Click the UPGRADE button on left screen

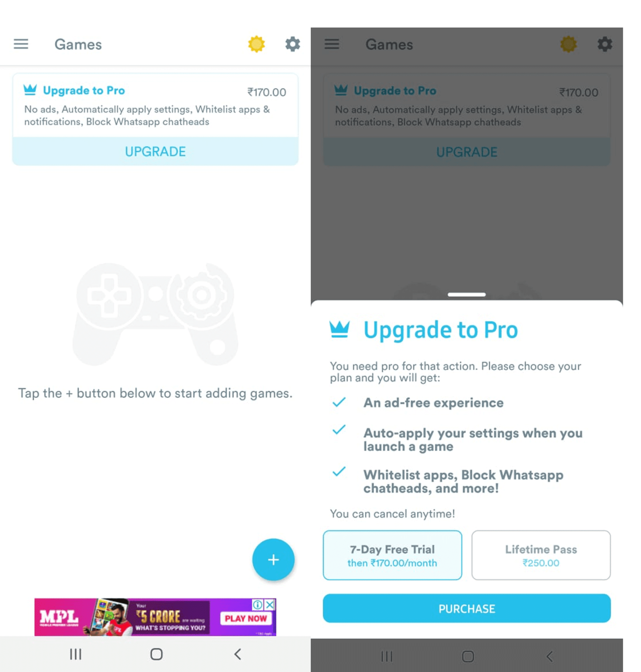155,151
